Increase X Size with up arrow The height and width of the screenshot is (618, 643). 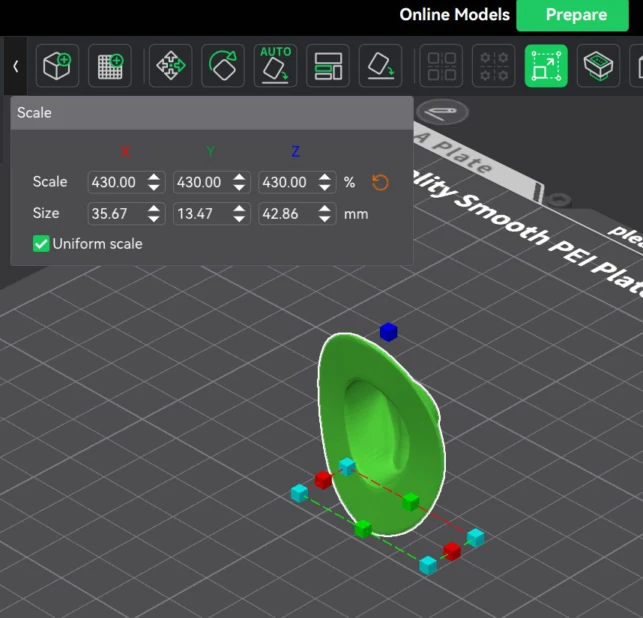click(154, 208)
